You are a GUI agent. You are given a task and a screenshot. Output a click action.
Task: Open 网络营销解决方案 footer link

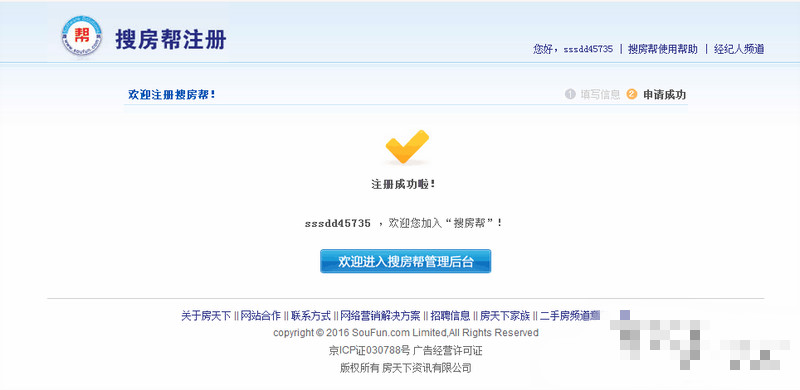coord(381,315)
